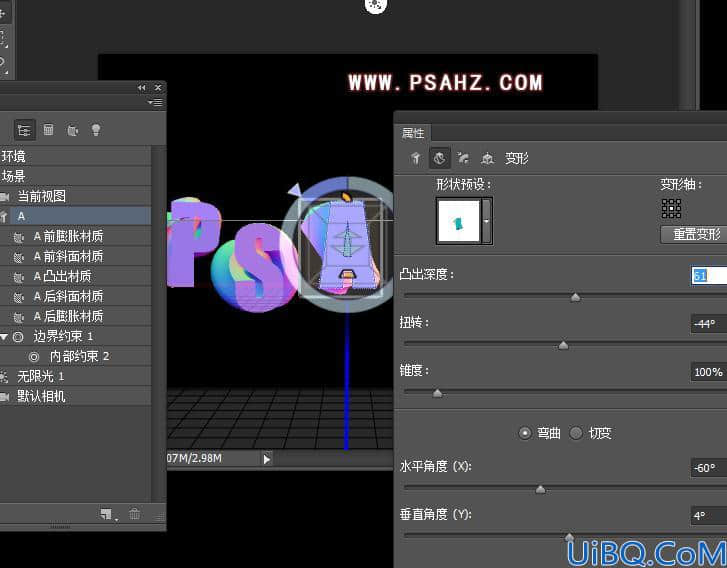Collapse the 3D panel with double arrows
Image resolution: width=727 pixels, height=568 pixels.
[142, 88]
